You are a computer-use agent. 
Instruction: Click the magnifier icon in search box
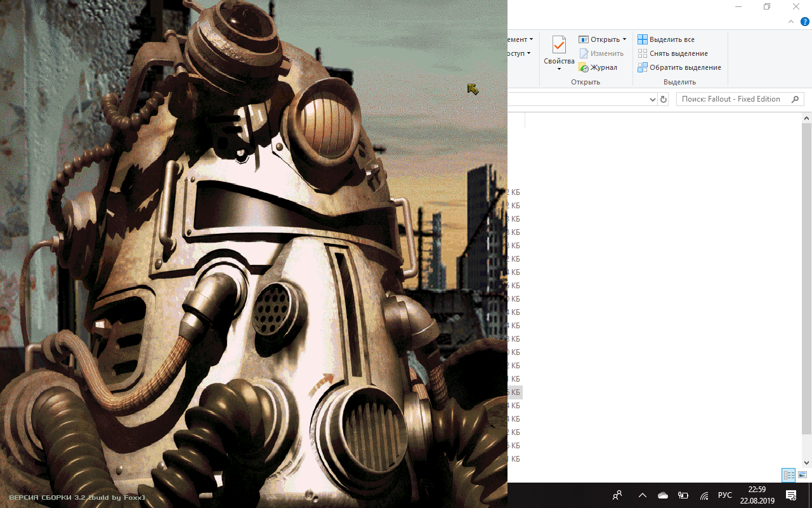tap(795, 99)
